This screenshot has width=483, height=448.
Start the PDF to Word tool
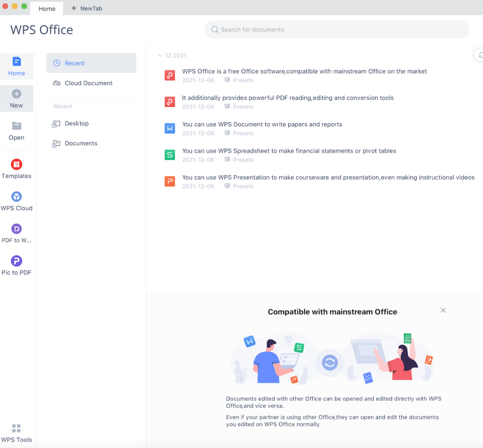coord(17,233)
